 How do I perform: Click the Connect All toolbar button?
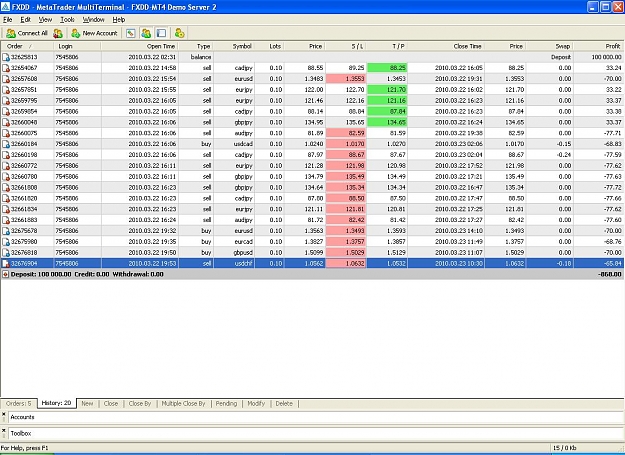point(27,33)
